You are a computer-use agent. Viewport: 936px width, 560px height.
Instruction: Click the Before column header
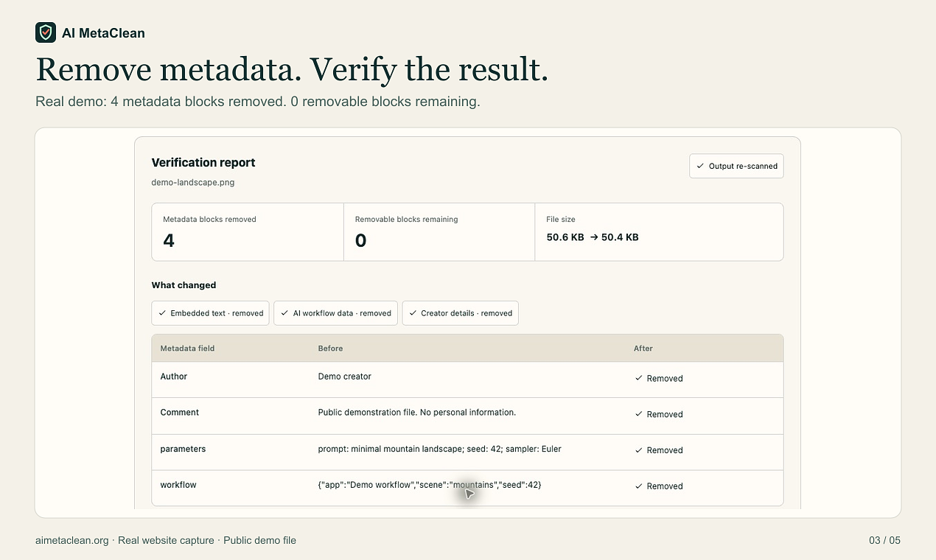pyautogui.click(x=330, y=349)
